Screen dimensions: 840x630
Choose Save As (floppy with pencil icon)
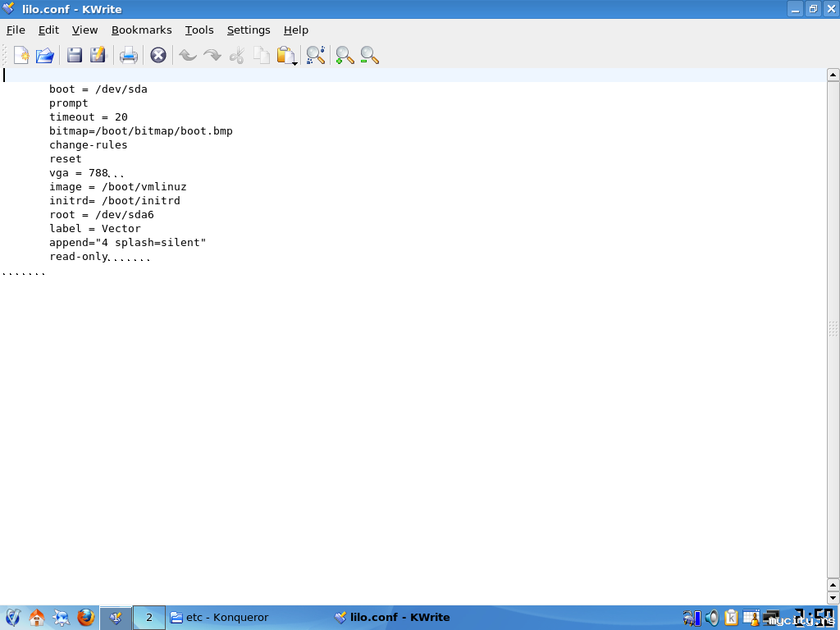coord(98,55)
